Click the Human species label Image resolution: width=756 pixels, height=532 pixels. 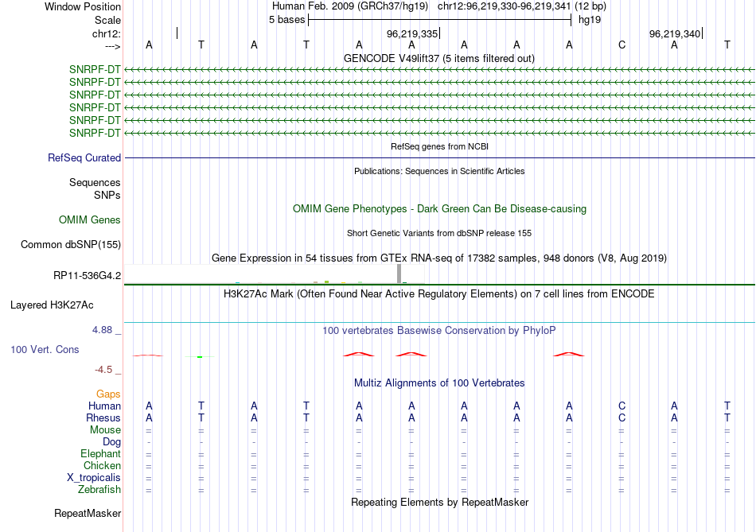click(x=104, y=406)
